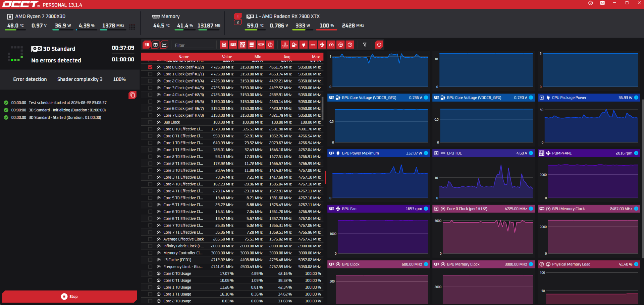This screenshot has height=305, width=644.
Task: Toggle the clock speed sensor filter
Action: [331, 45]
